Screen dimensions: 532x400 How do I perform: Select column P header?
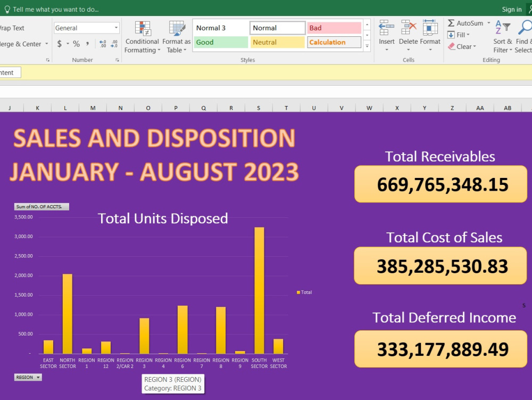(x=176, y=108)
